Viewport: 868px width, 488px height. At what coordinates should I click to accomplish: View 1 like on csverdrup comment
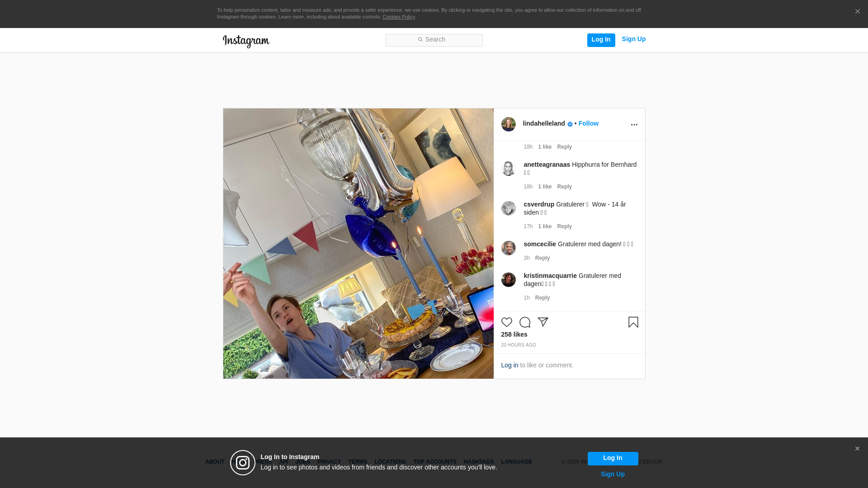click(545, 226)
